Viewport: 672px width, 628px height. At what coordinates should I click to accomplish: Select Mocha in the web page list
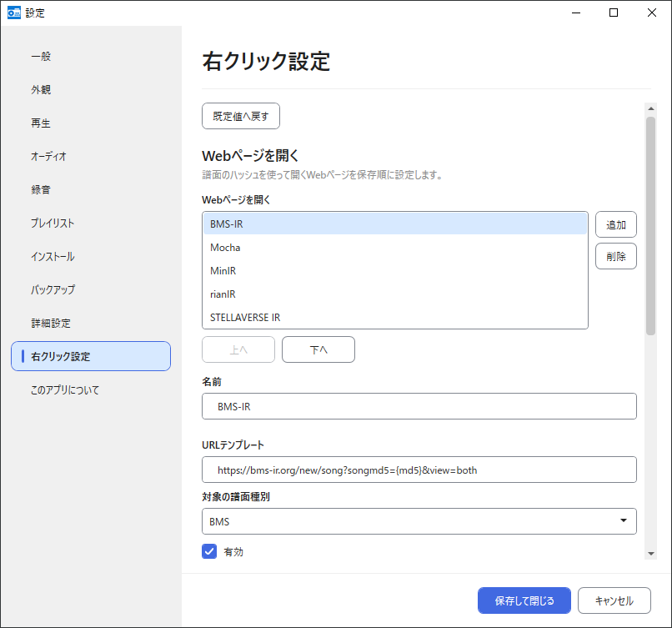click(x=395, y=248)
